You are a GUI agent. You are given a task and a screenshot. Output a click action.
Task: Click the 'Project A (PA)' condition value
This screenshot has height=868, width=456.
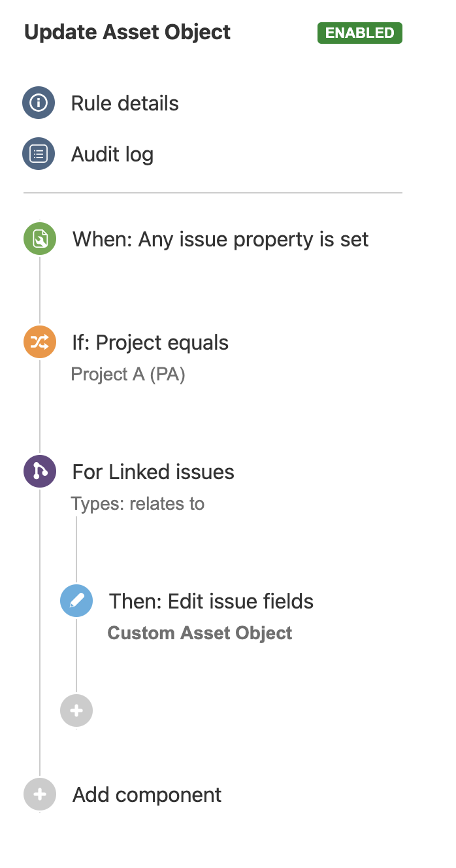click(128, 375)
